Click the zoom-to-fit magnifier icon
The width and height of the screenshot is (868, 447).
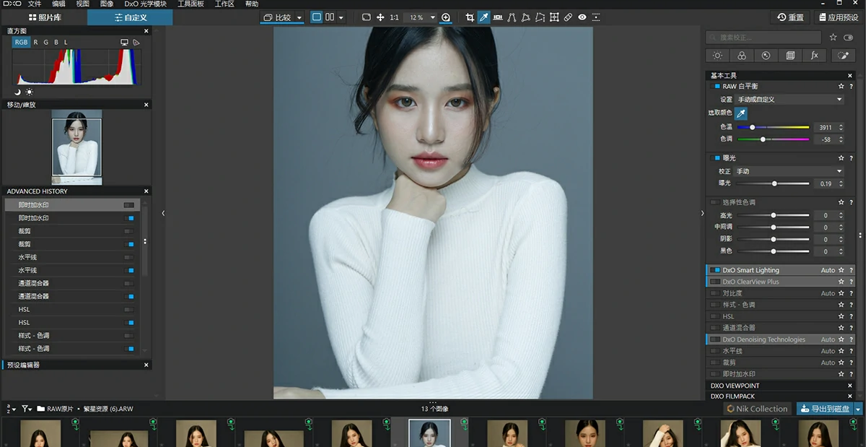[446, 17]
